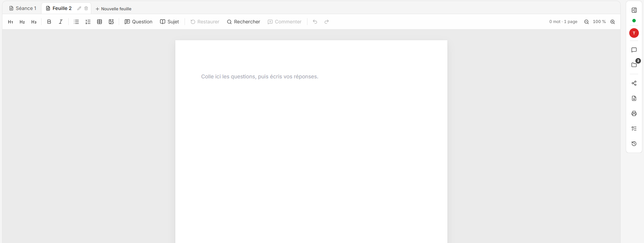The width and height of the screenshot is (644, 243).
Task: Open Rechercher search tool
Action: pyautogui.click(x=244, y=22)
